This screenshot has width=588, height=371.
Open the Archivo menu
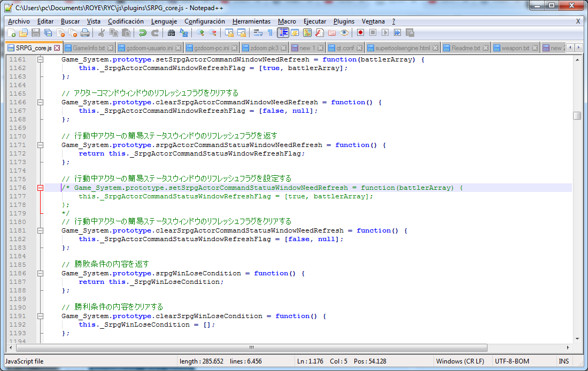(19, 21)
